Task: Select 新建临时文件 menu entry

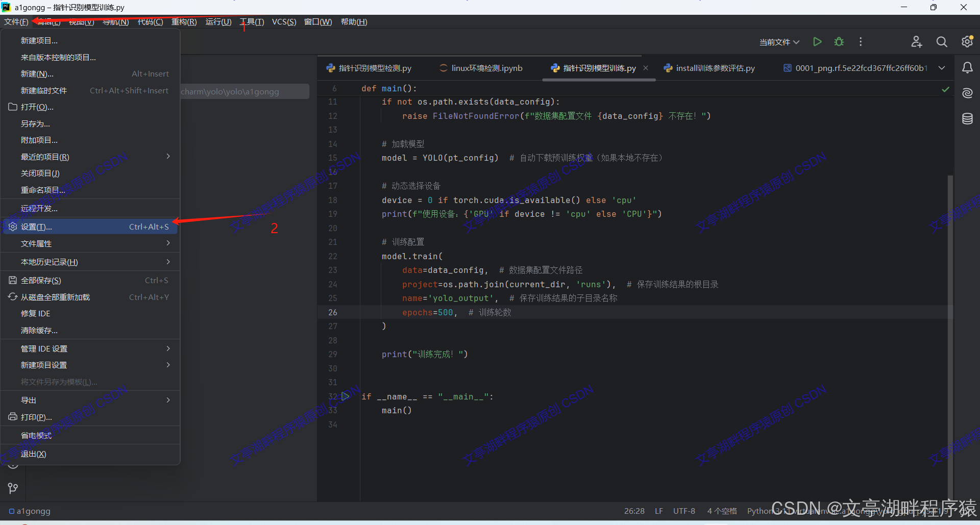Action: click(x=90, y=90)
